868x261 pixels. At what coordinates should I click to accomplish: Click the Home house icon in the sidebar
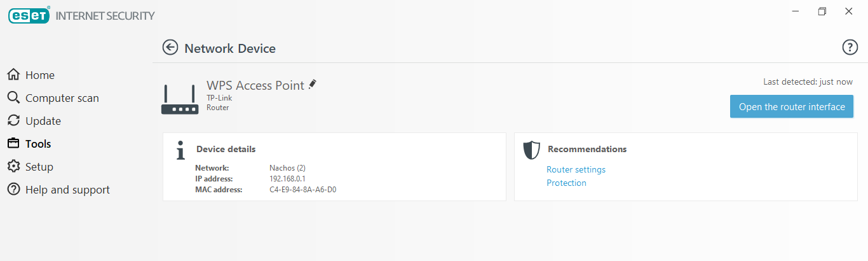point(13,75)
